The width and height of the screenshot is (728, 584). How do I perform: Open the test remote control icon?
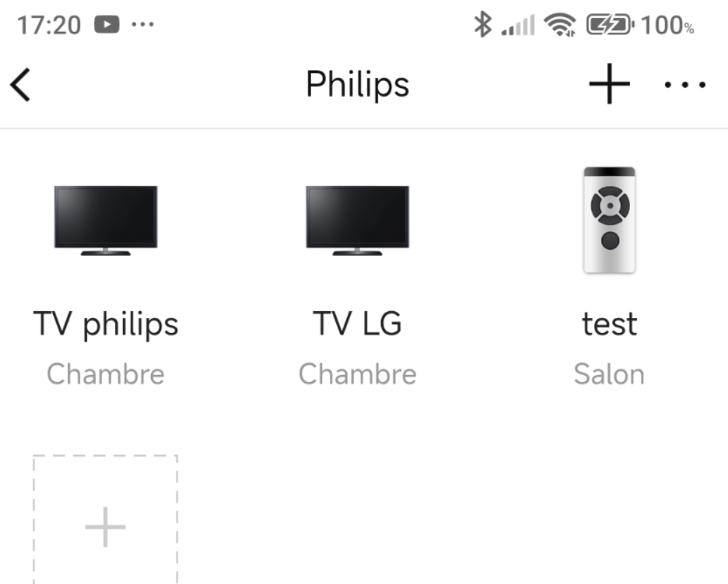[x=609, y=220]
